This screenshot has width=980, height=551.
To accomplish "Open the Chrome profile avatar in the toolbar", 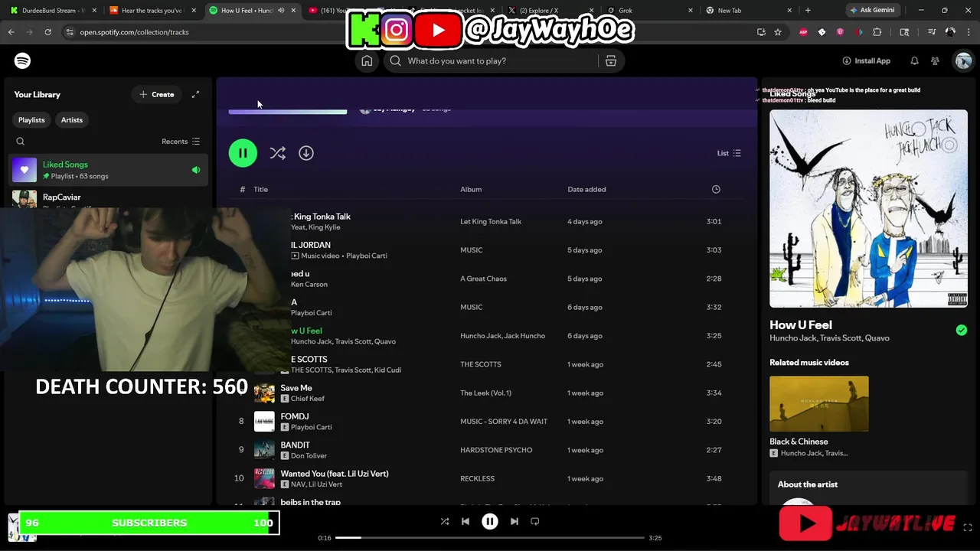I will click(x=950, y=32).
